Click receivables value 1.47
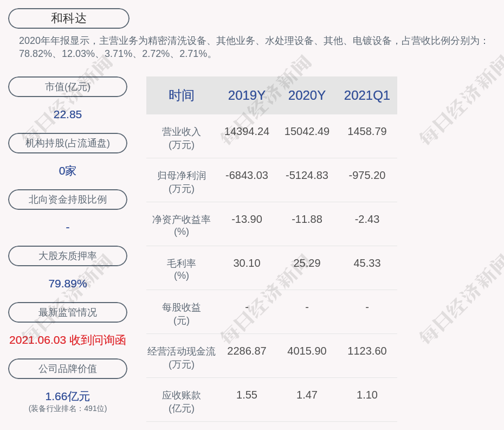The image size is (504, 430). point(307,395)
